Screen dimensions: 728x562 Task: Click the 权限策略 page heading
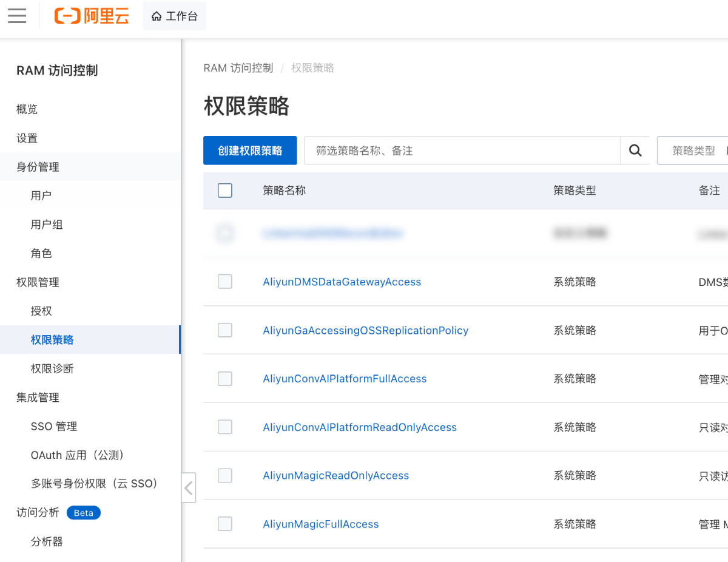(246, 106)
